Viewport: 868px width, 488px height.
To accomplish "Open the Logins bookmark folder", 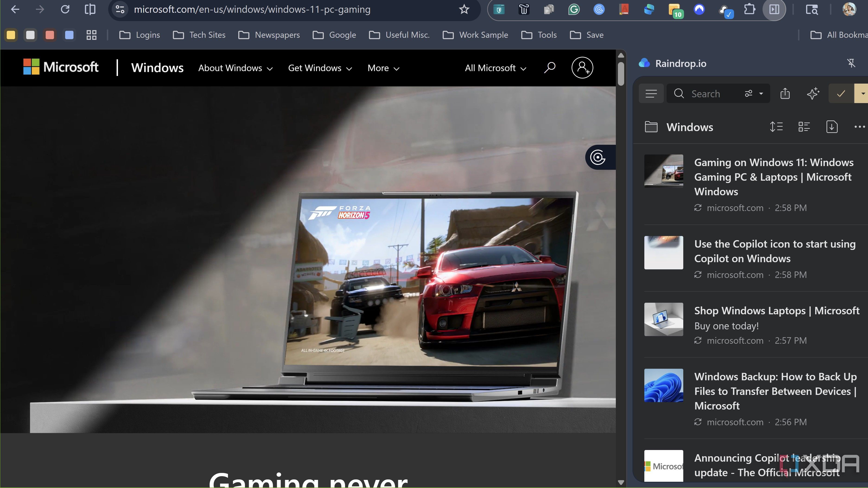I will (140, 35).
